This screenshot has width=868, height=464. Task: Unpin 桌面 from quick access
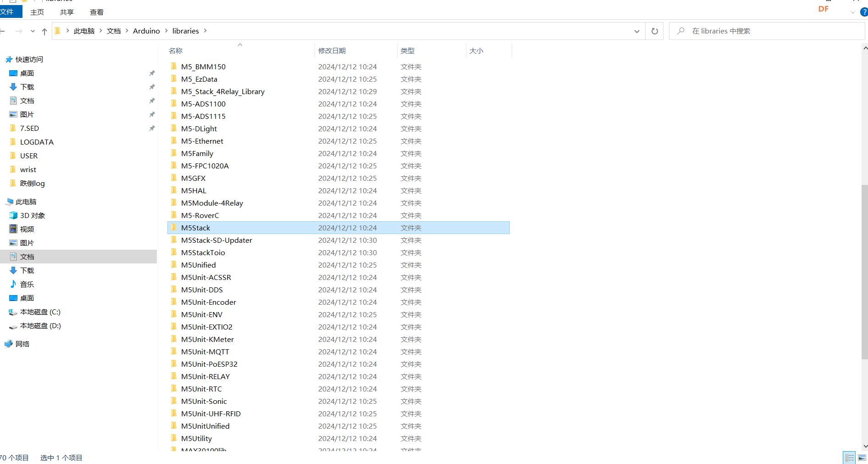coord(152,73)
